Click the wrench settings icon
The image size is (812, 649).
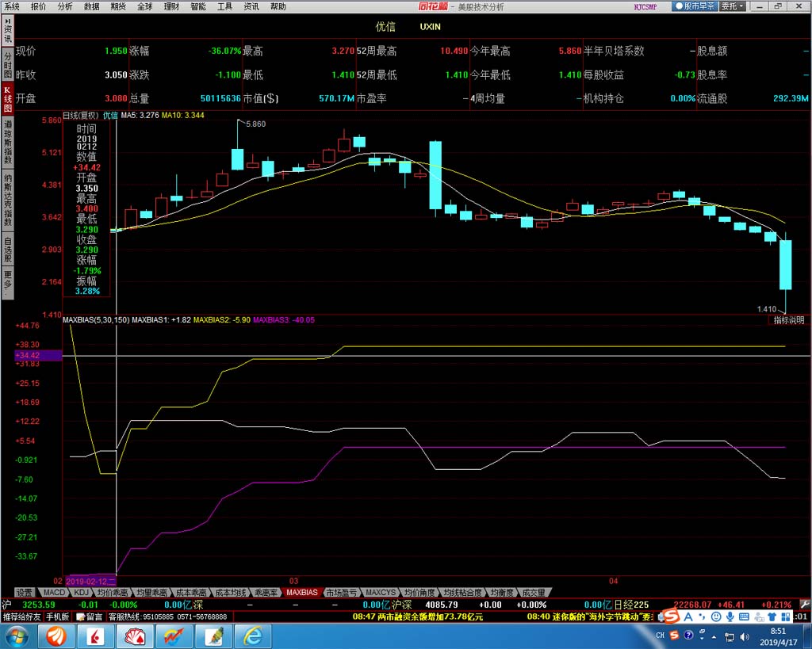pos(804,605)
